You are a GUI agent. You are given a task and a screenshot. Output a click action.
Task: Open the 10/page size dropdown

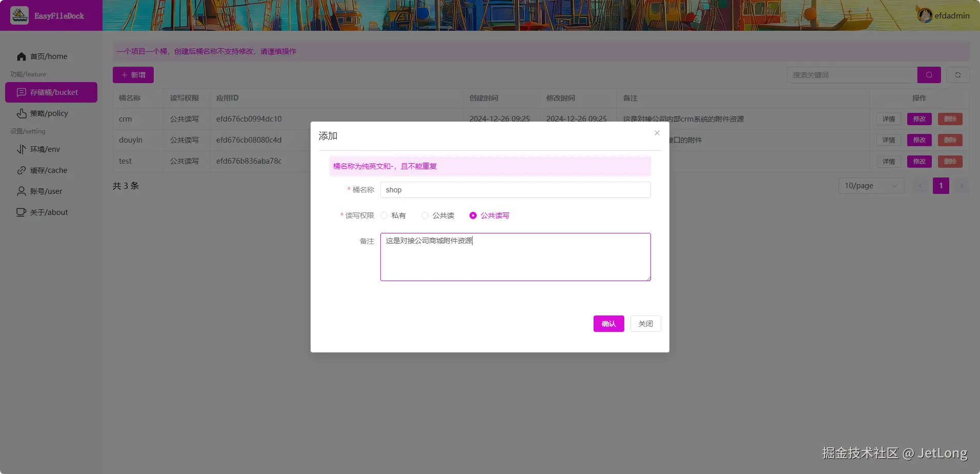click(871, 186)
